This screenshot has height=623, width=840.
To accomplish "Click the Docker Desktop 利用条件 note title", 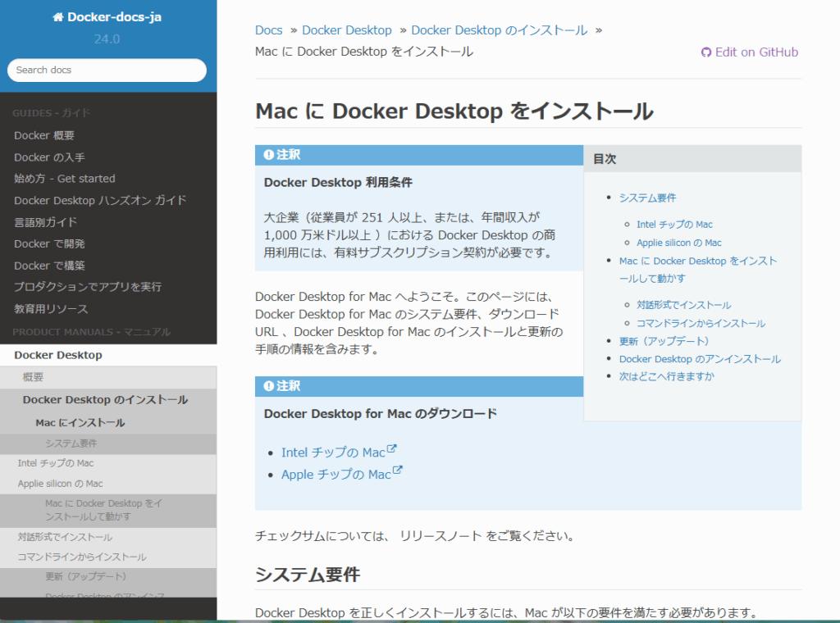I will [338, 183].
